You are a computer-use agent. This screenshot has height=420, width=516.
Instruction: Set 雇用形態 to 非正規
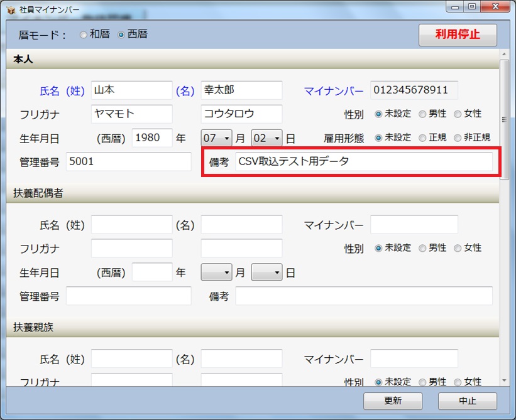[458, 137]
